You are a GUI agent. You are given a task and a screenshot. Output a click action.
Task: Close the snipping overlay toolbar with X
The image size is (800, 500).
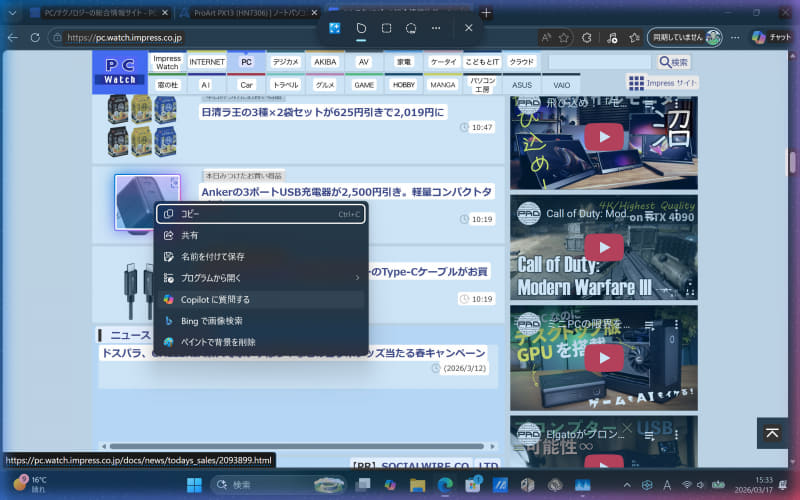(x=468, y=29)
